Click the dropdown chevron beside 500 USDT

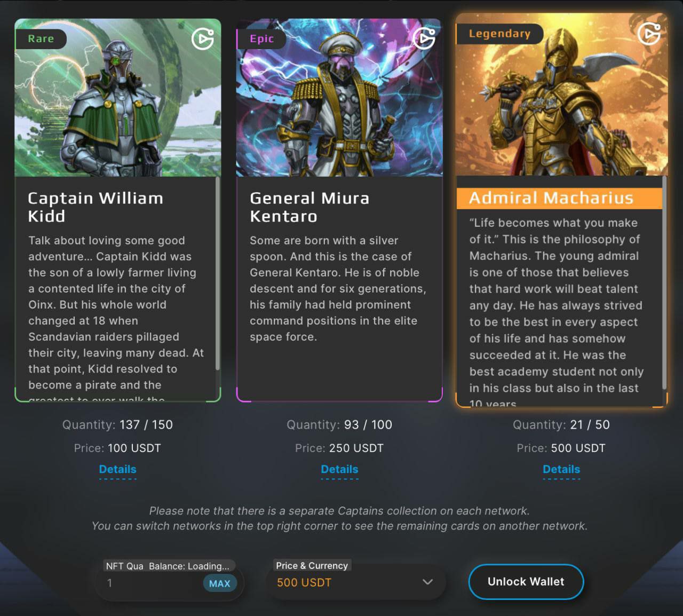(x=427, y=582)
